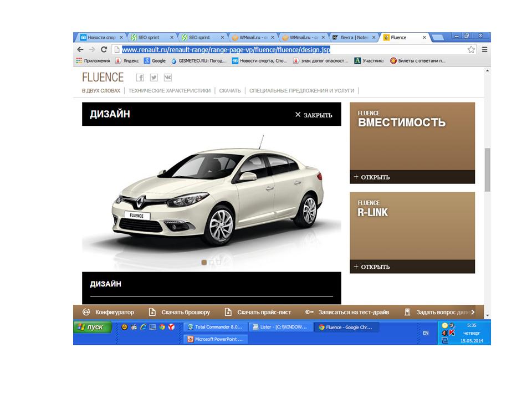The height and width of the screenshot is (399, 532).
Task: Open Windows пуск start button
Action: coord(93,327)
